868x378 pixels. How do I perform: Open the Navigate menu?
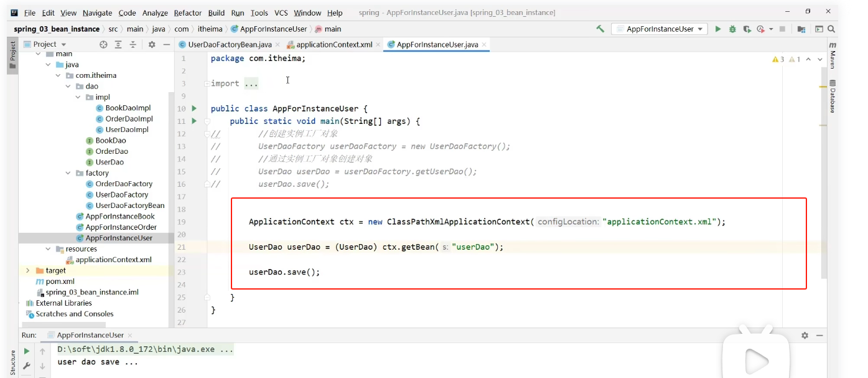[x=97, y=12]
